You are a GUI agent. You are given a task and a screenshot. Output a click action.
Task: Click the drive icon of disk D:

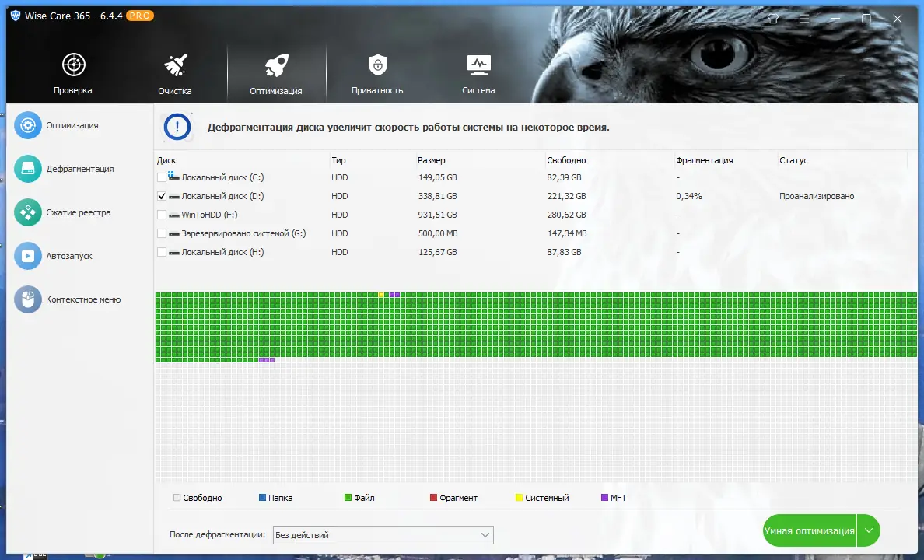(x=174, y=196)
